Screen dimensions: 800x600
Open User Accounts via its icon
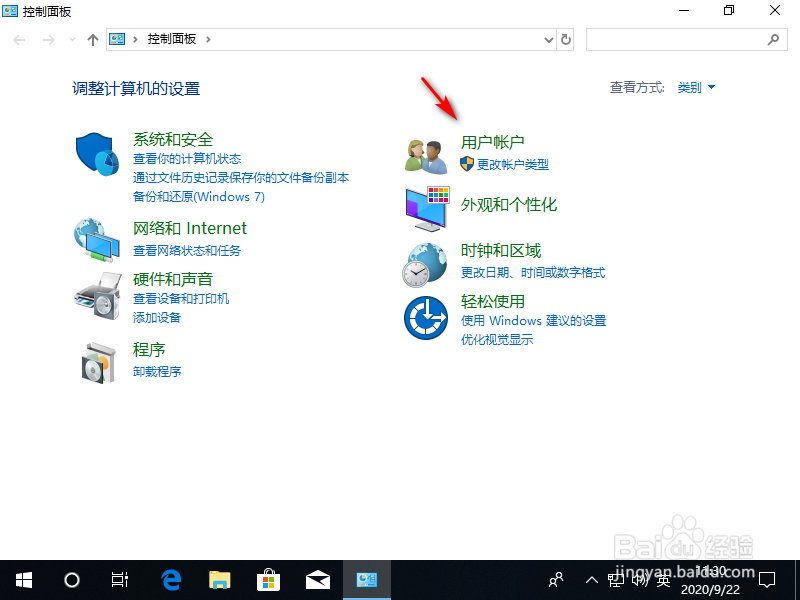pyautogui.click(x=425, y=153)
